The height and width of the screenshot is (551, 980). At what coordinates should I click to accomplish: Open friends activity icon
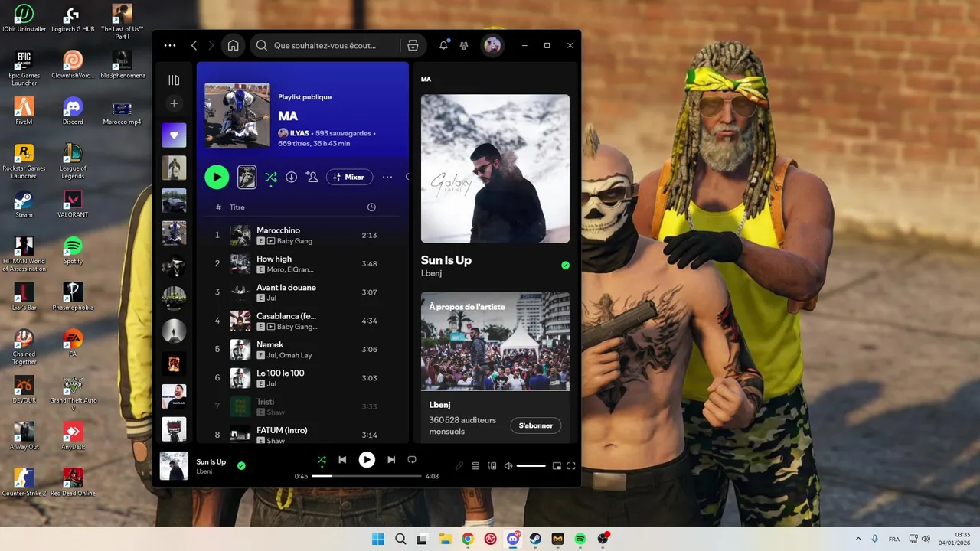(x=464, y=46)
